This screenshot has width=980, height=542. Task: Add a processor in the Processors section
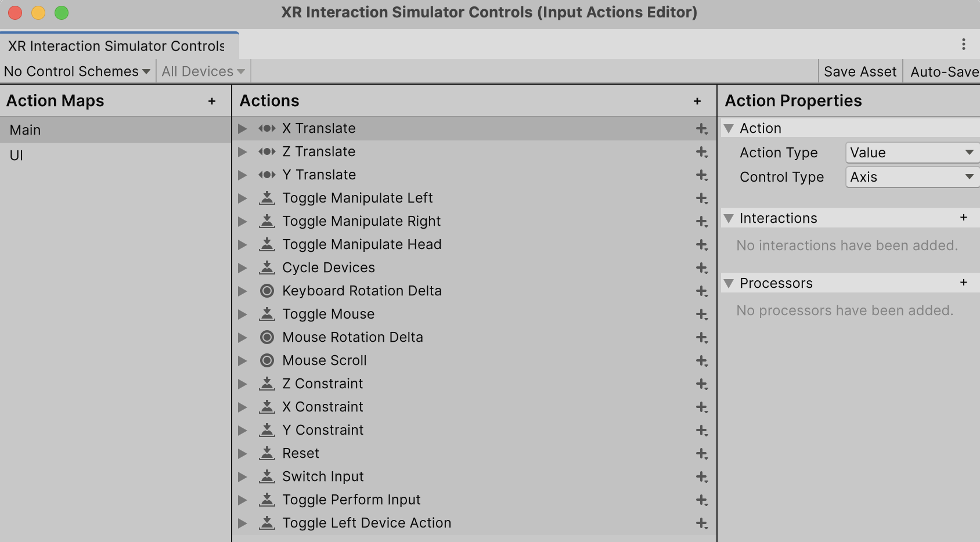pos(964,283)
